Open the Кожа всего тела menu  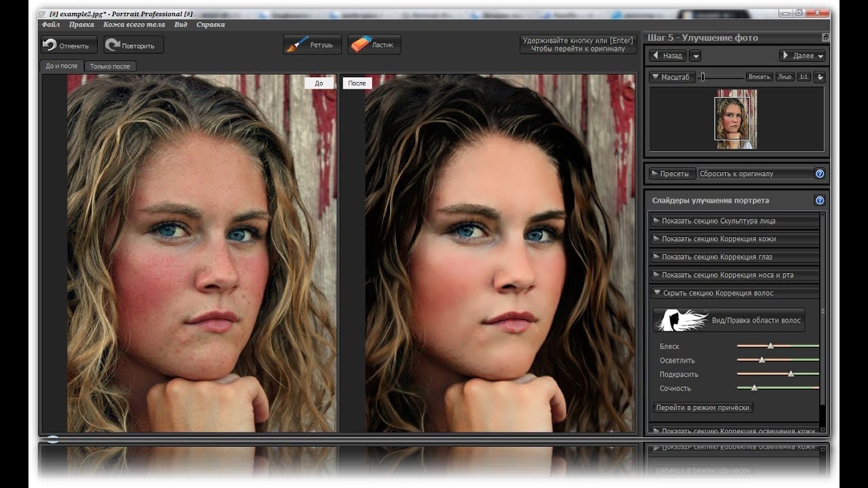pos(134,24)
